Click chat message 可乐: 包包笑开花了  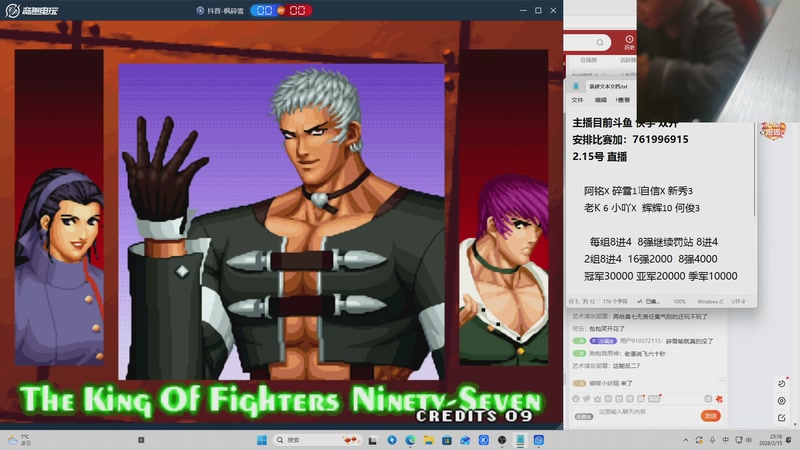tap(598, 329)
